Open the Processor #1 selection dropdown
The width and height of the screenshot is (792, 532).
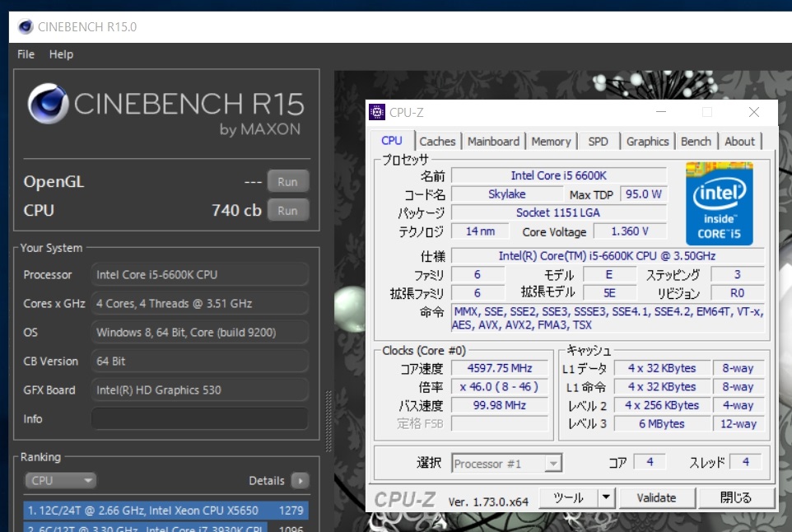pos(506,464)
